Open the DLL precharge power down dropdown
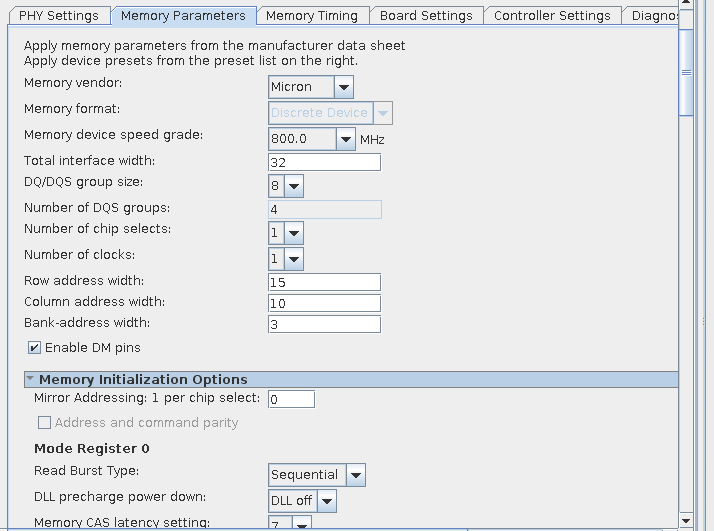Image resolution: width=714 pixels, height=531 pixels. click(x=326, y=501)
